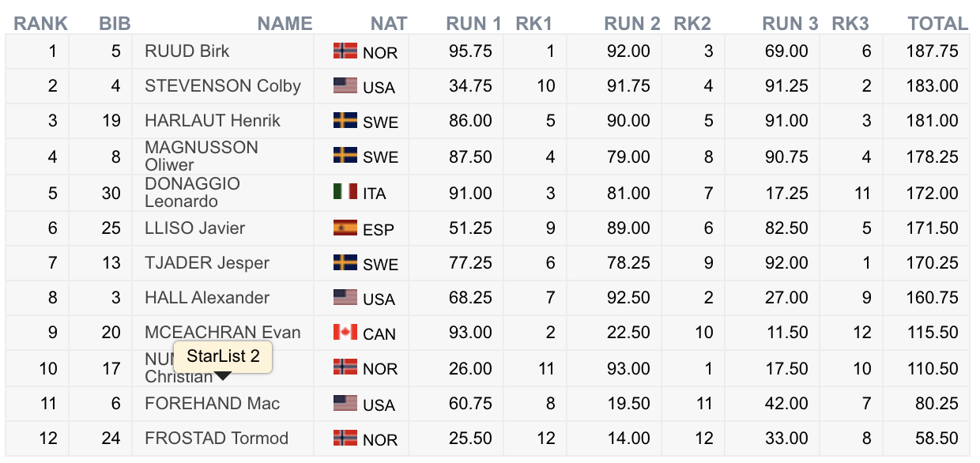Screen dimensions: 980x463
Task: Sort by the RANK column header
Action: 41,24
